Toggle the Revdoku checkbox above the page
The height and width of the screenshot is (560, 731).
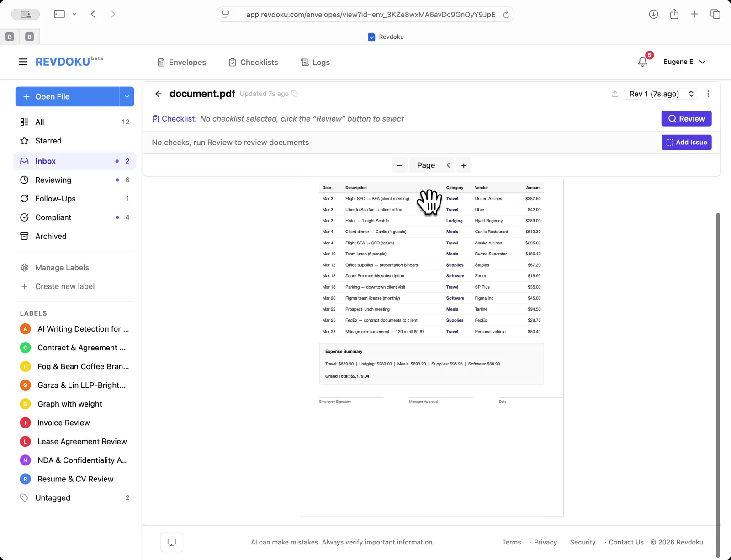click(371, 37)
